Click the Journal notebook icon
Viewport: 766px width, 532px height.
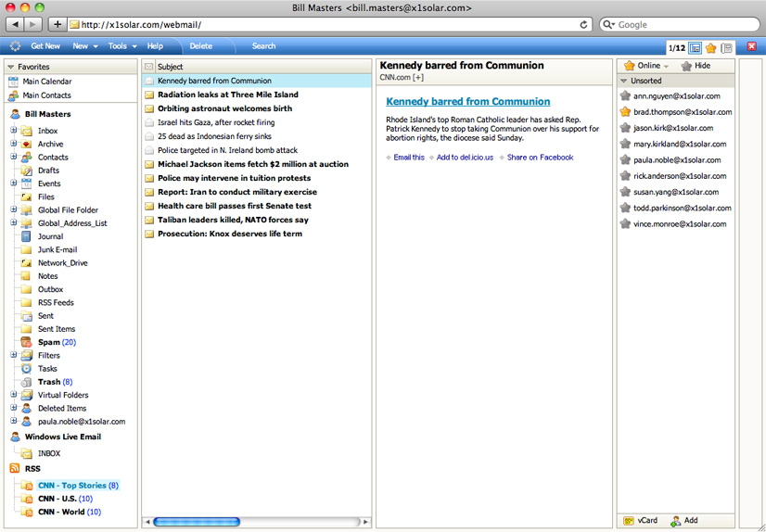(27, 236)
